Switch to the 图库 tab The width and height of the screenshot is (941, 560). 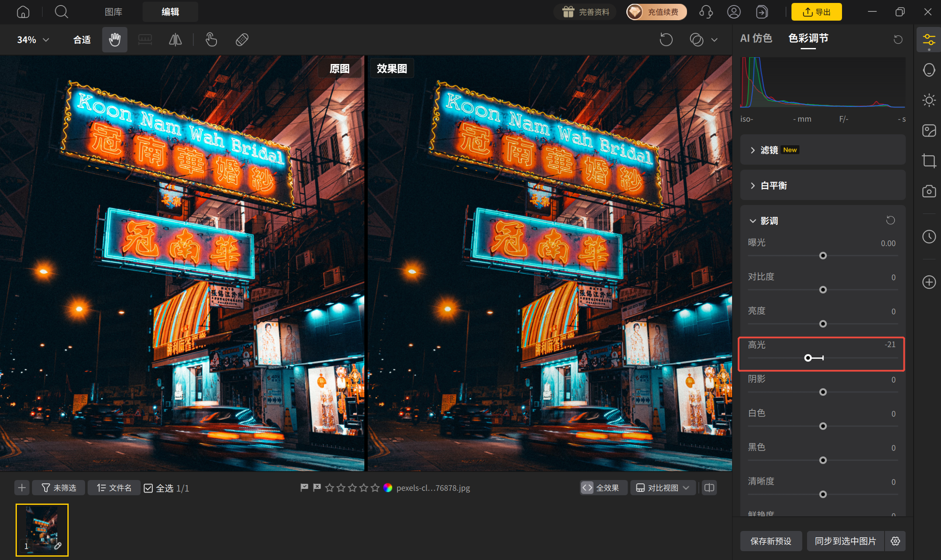(113, 12)
